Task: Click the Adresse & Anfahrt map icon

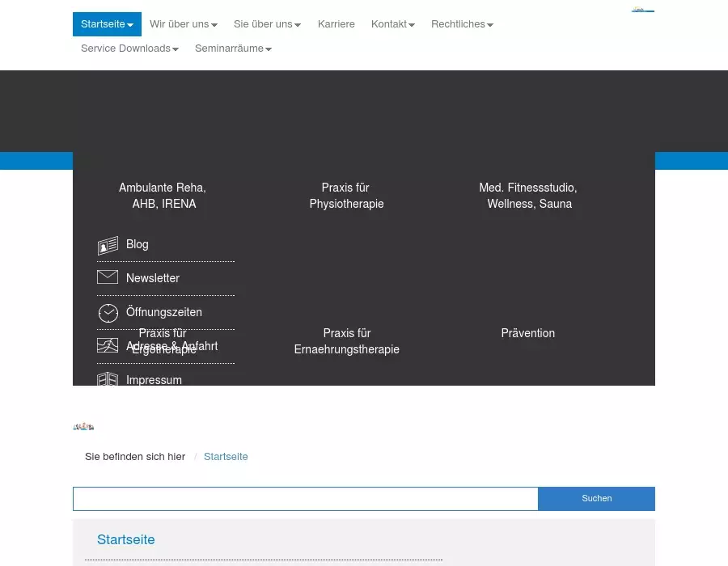Action: coord(108,346)
